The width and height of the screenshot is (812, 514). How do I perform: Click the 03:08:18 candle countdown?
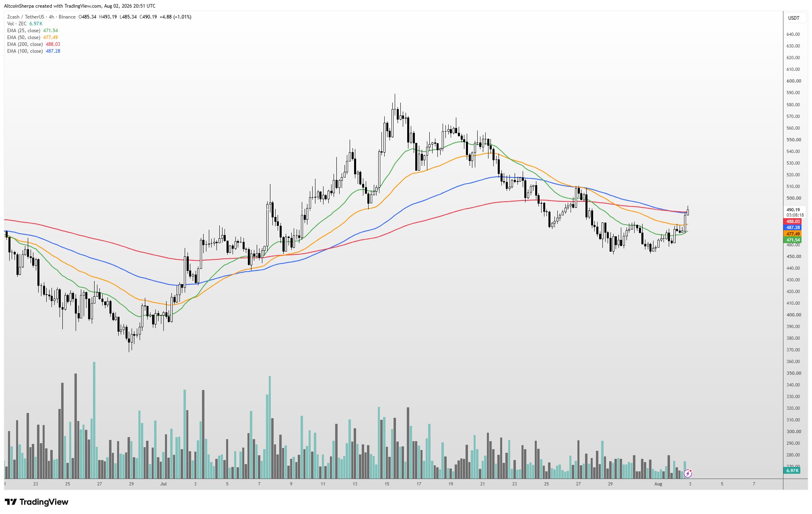point(795,215)
